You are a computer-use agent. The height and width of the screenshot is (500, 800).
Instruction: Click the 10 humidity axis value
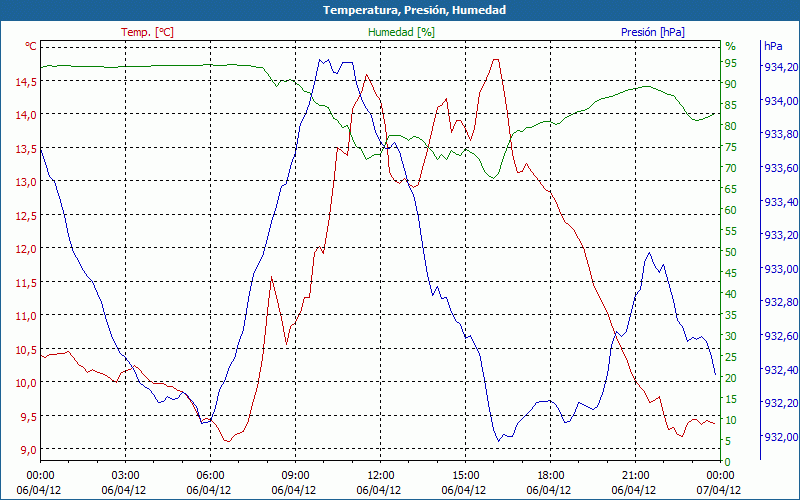coord(731,420)
